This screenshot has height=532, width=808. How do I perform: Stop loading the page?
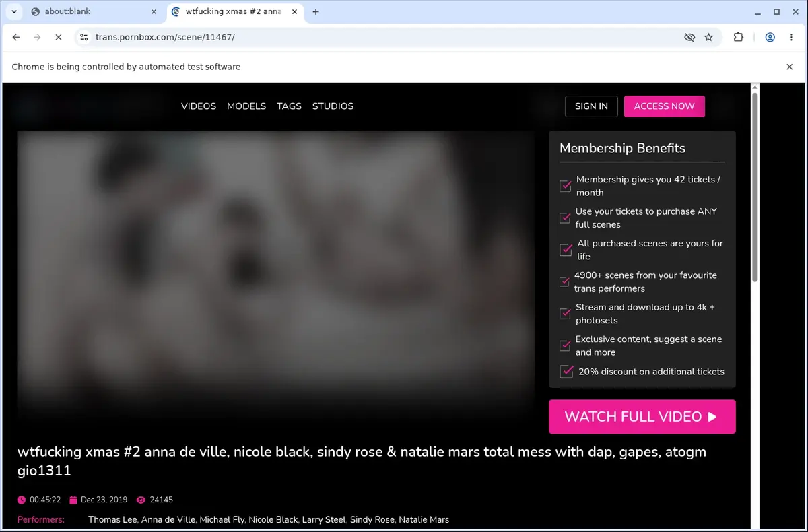(59, 37)
